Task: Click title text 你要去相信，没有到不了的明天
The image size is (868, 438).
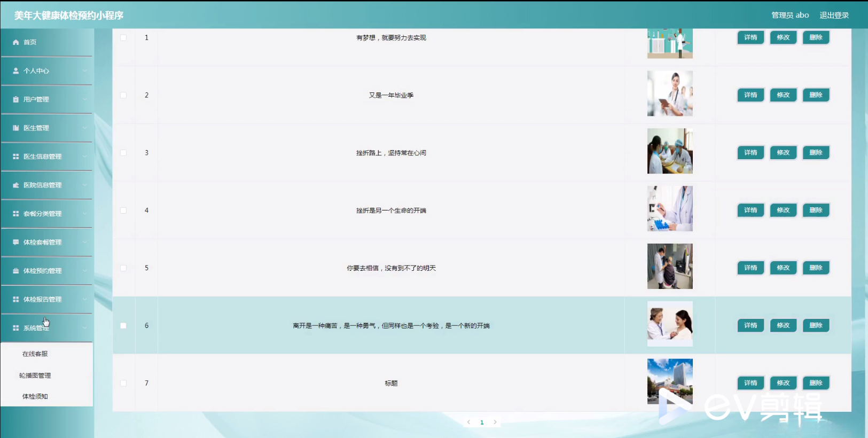Action: pos(391,268)
